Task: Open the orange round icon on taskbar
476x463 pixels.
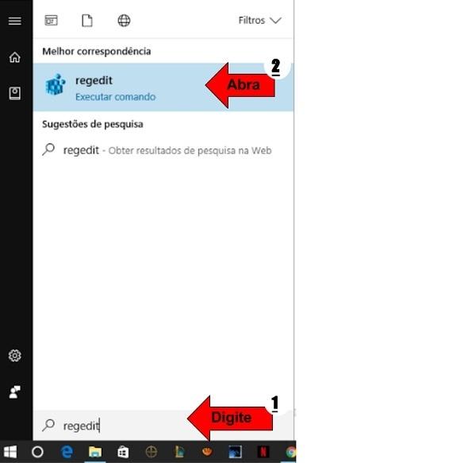Action: point(207,452)
